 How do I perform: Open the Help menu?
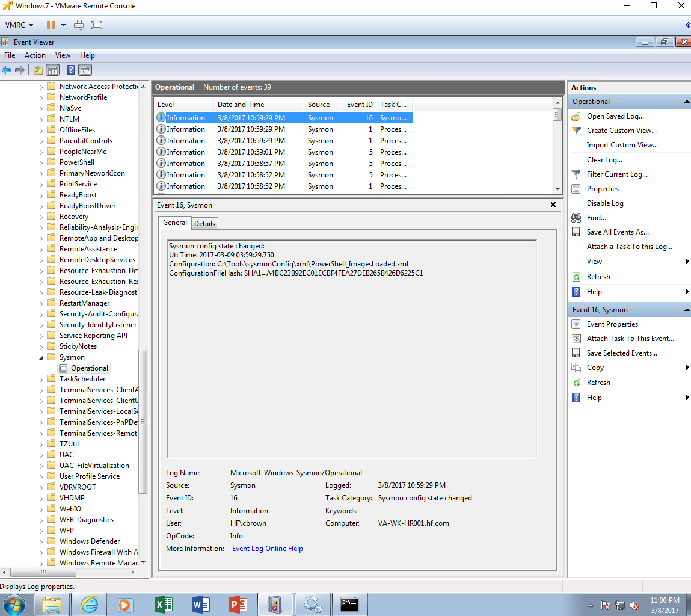click(x=87, y=55)
